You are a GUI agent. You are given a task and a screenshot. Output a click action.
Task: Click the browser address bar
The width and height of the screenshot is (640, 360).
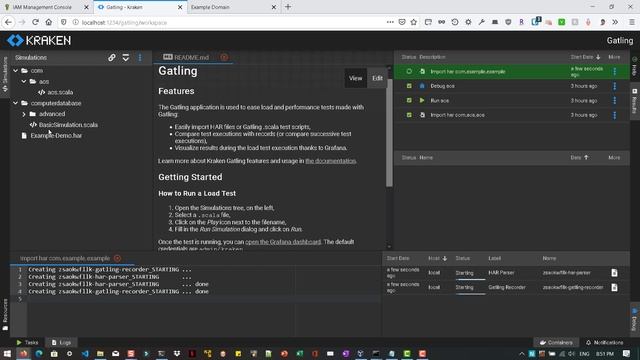[x=229, y=22]
